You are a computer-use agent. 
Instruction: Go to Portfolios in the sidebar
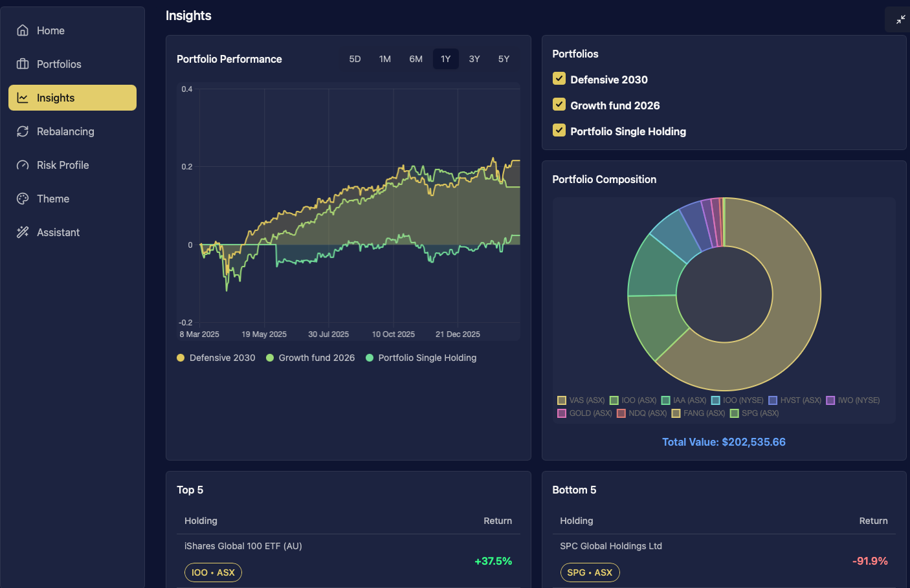[x=72, y=64]
